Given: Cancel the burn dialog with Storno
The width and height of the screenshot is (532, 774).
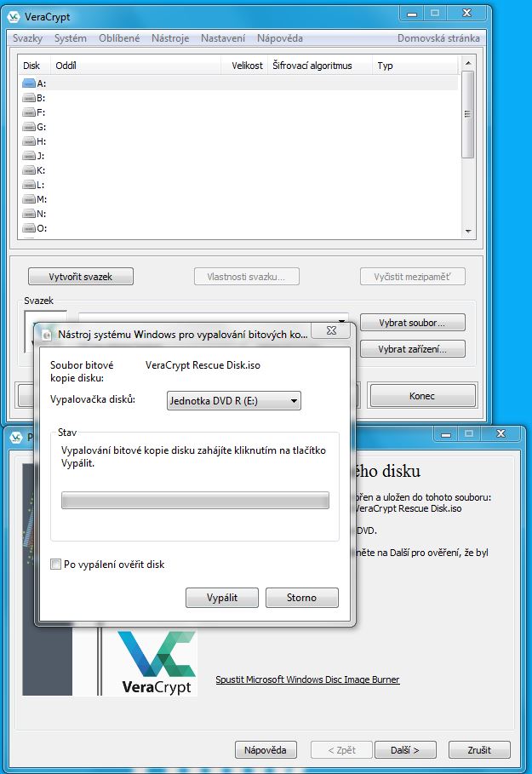Looking at the screenshot, I should point(302,597).
